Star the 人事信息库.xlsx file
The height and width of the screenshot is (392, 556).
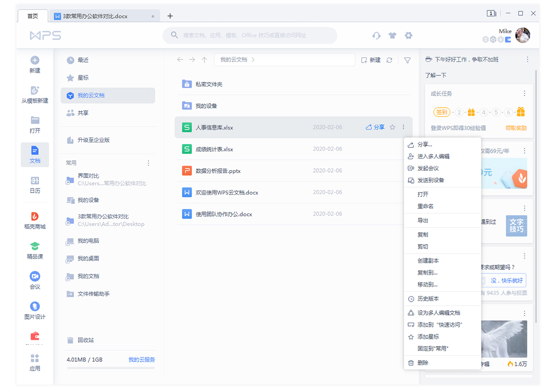coord(392,127)
